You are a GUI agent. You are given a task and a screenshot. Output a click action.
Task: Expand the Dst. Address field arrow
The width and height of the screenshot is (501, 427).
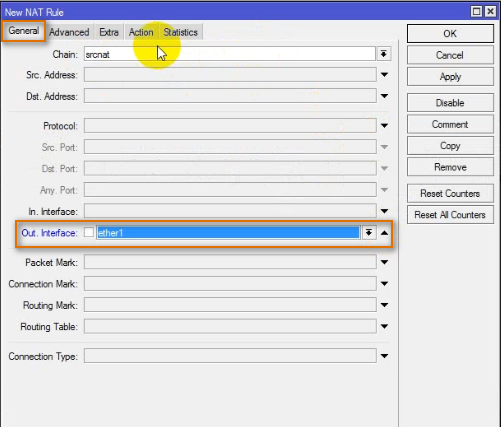click(x=384, y=96)
